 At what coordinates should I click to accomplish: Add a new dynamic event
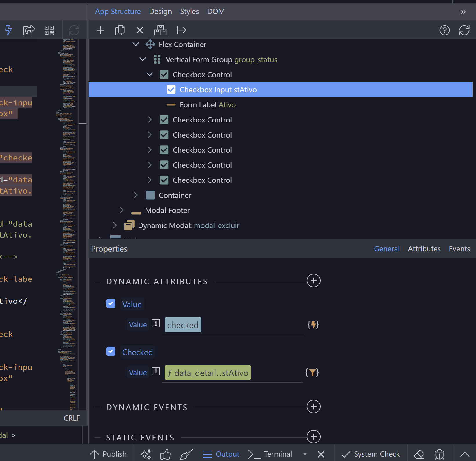click(314, 407)
